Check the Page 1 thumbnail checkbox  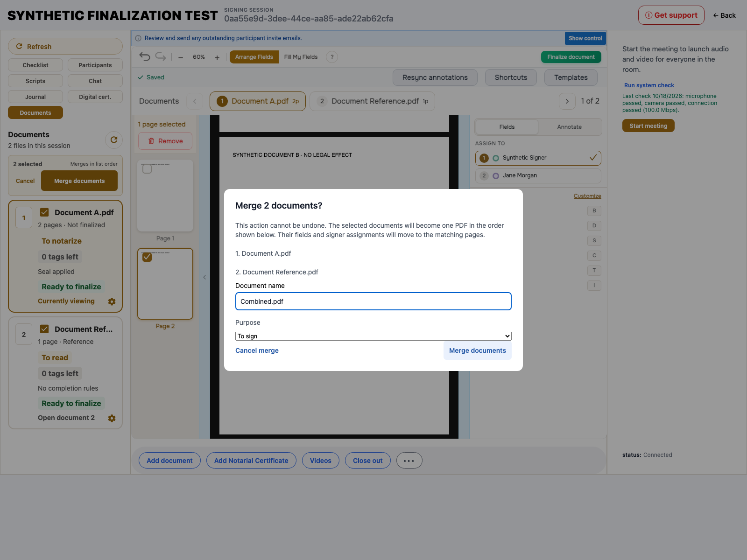(147, 168)
